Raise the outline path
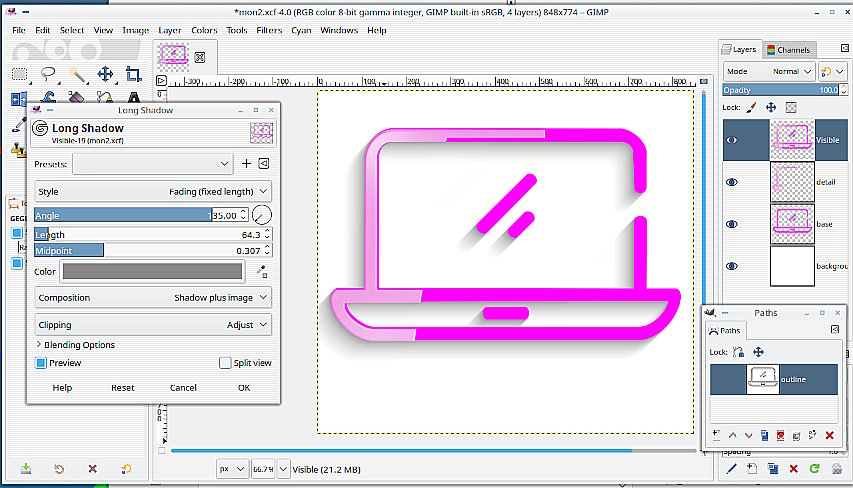 (x=732, y=435)
